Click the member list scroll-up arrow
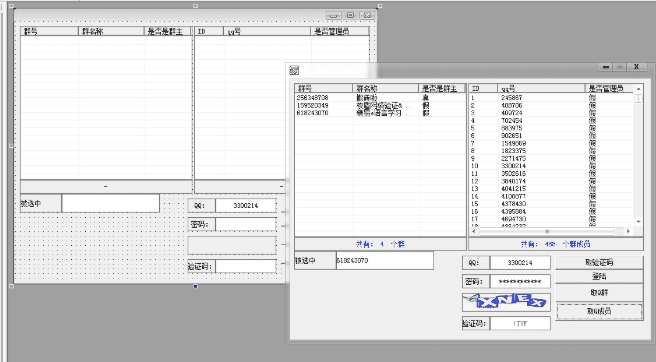This screenshot has height=362, width=656. [x=638, y=89]
